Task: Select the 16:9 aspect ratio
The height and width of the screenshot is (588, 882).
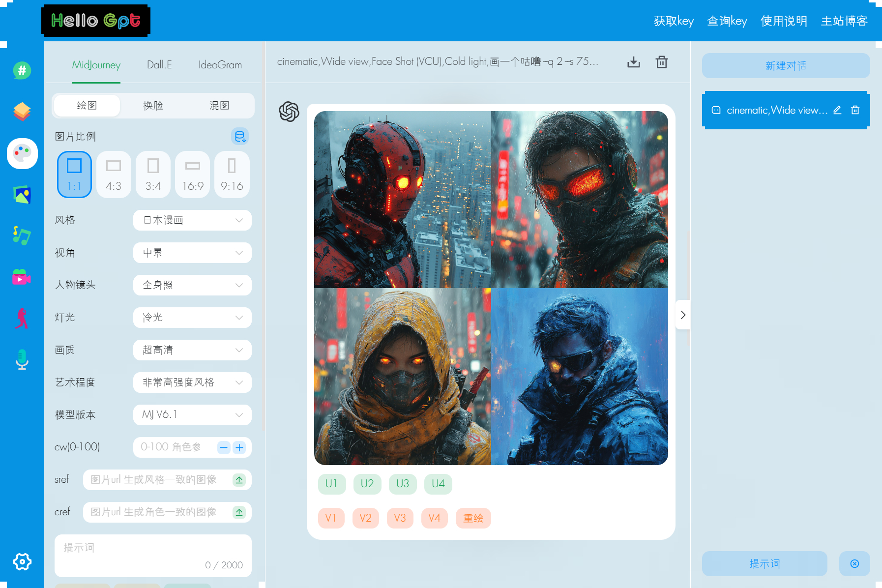Action: [x=193, y=175]
